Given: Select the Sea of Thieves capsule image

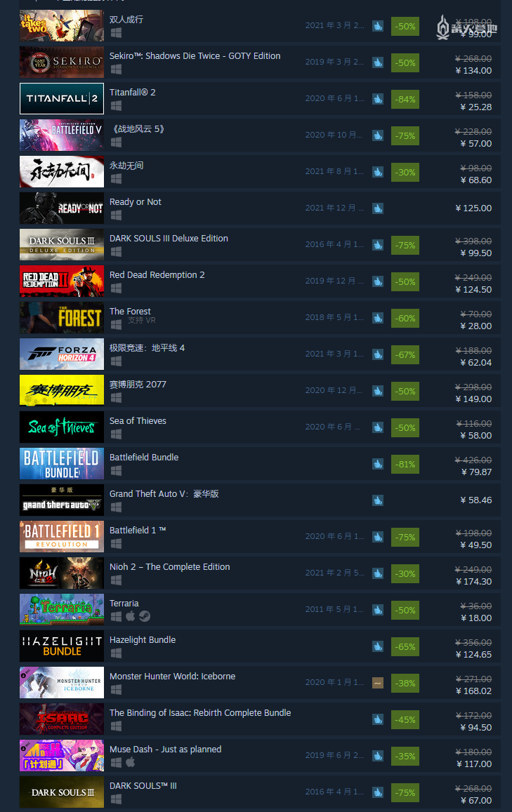Looking at the screenshot, I should (x=62, y=427).
